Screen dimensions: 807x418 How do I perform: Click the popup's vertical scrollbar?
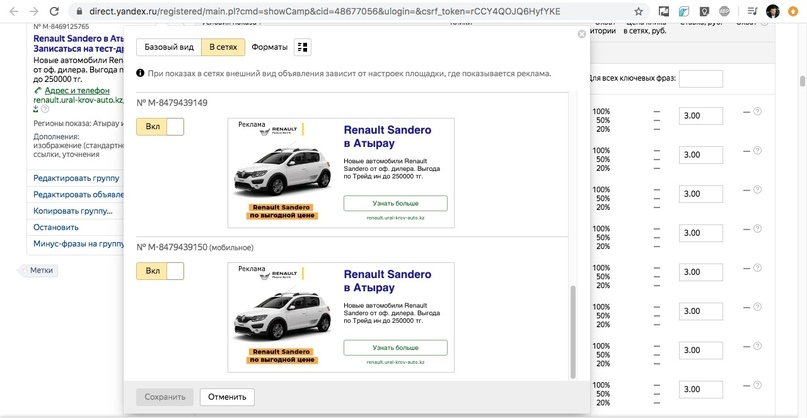[x=573, y=332]
